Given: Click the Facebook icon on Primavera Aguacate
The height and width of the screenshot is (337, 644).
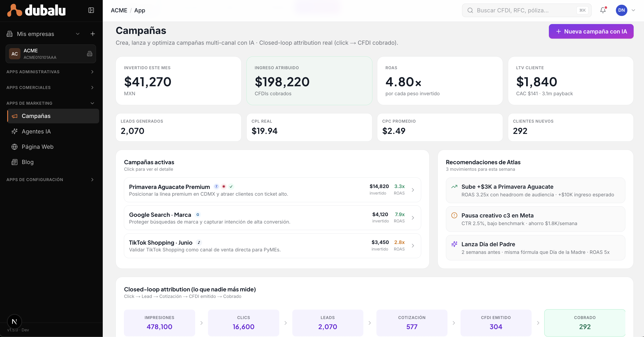Looking at the screenshot, I should [x=217, y=186].
